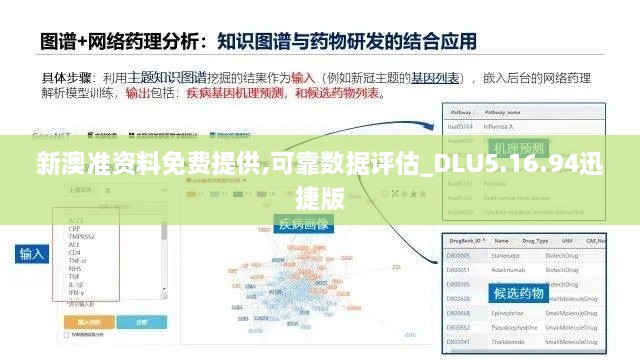
Task: Toggle the C3 legend swatch
Action: pos(238,194)
